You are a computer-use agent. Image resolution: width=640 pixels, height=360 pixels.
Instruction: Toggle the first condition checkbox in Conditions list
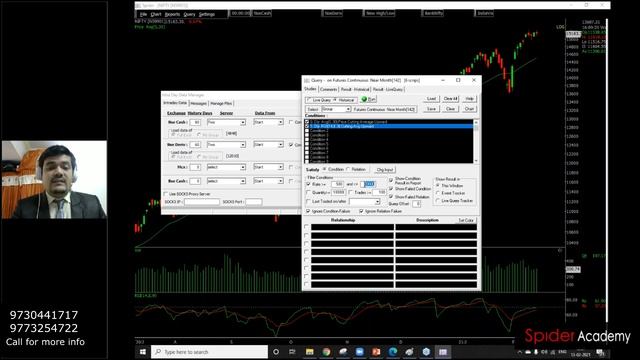pos(307,122)
